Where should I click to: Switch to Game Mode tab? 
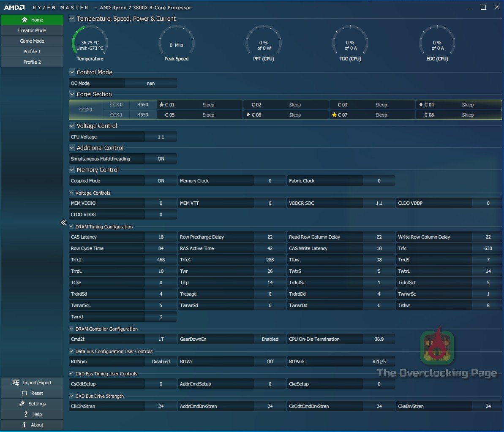32,41
